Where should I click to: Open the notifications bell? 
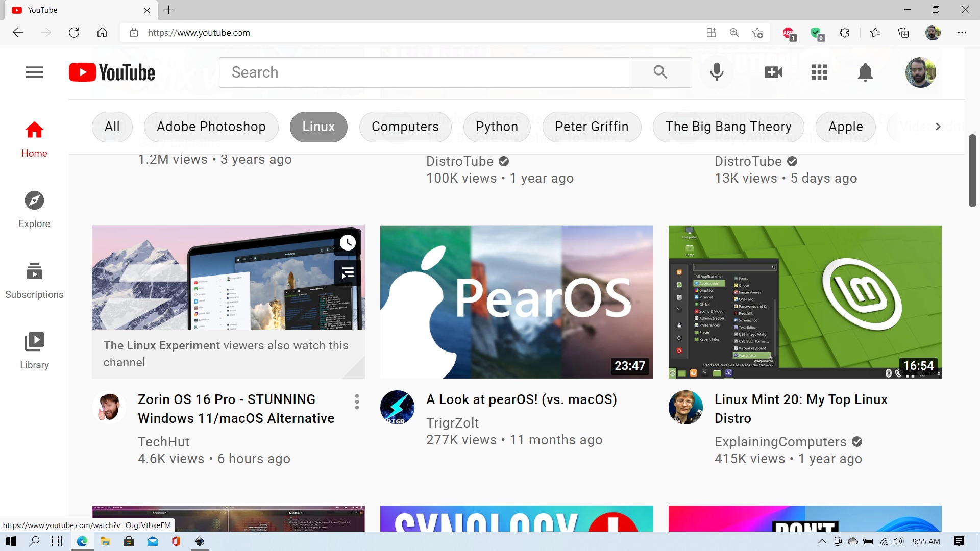point(865,72)
